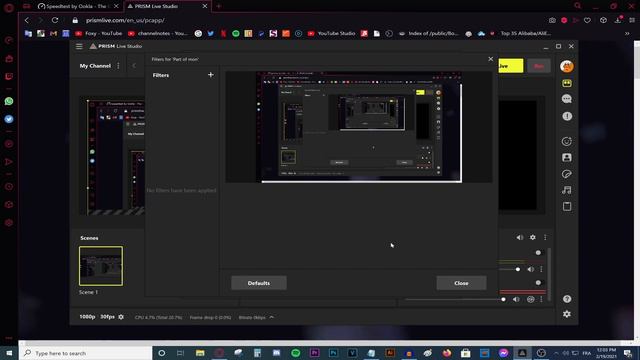Show hidden system tray icons
The height and width of the screenshot is (360, 640).
point(556,353)
